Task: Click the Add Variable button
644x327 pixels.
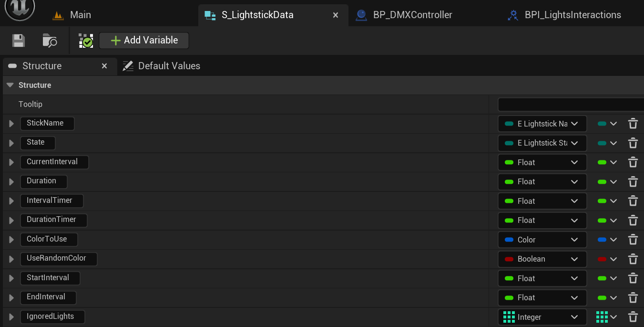Action: pyautogui.click(x=144, y=41)
